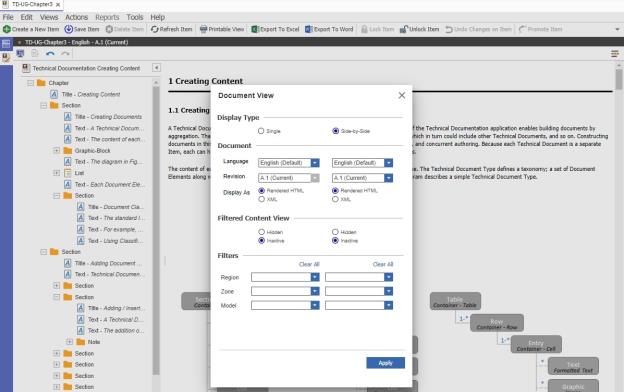Click the redo arrow in the editor toolbar
The image size is (624, 392).
click(x=65, y=53)
